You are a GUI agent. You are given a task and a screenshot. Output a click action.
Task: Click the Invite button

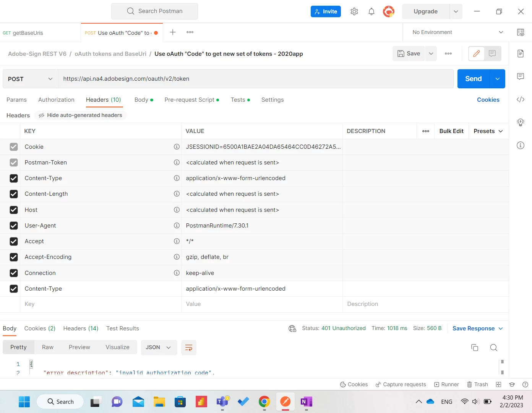point(326,11)
